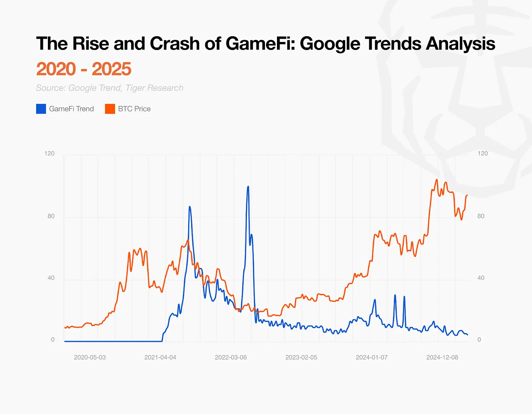Screen dimensions: 532x414
Task: Click the left axis 120 label
Action: coord(49,153)
